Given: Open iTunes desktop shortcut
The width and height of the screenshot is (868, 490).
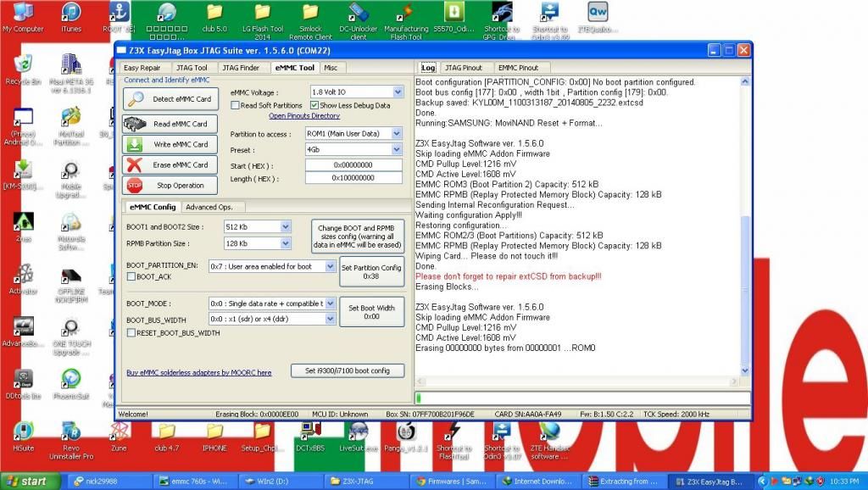Looking at the screenshot, I should click(x=71, y=19).
